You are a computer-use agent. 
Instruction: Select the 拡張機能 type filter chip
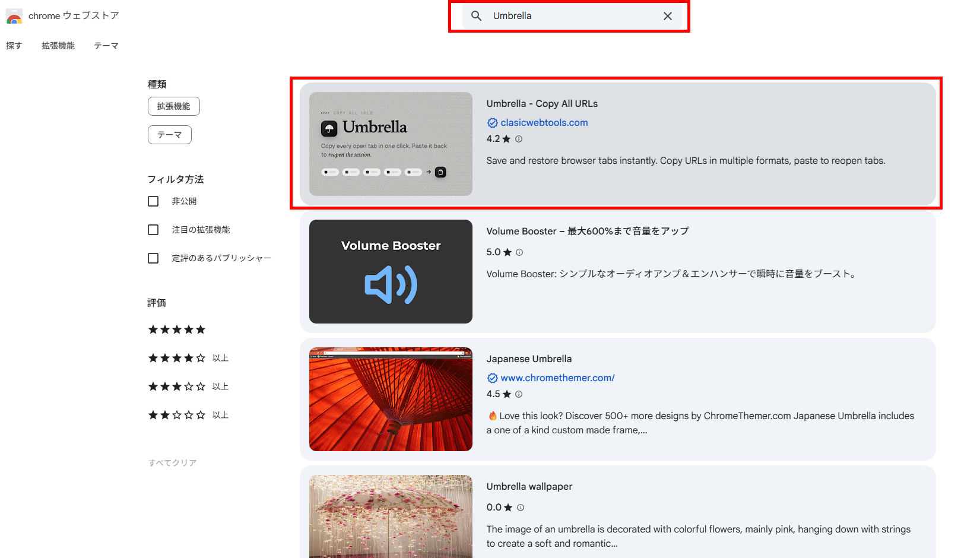(x=174, y=106)
